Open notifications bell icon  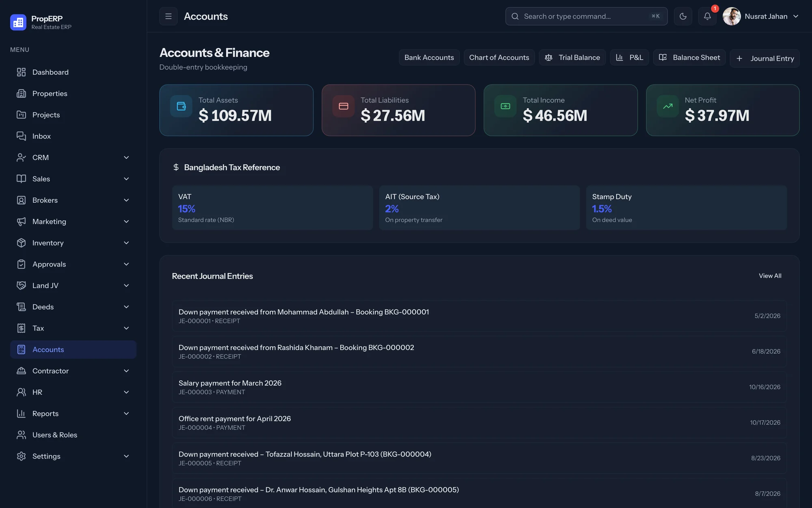(707, 16)
